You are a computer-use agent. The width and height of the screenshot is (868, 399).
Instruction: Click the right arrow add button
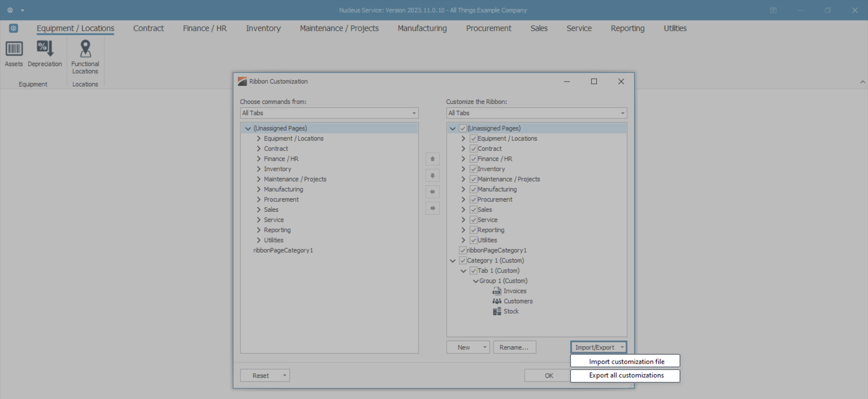point(433,208)
